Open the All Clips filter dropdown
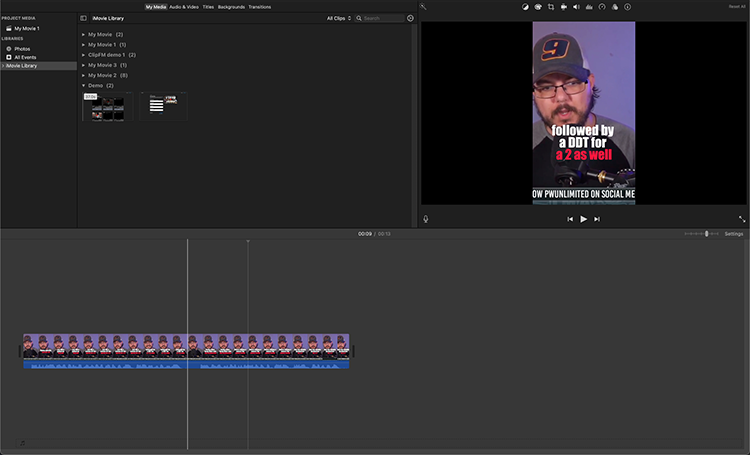This screenshot has width=750, height=455. tap(339, 18)
